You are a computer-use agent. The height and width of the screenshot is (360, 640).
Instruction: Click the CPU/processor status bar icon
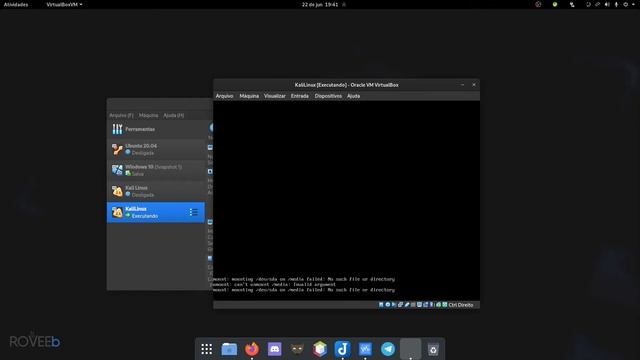point(431,304)
